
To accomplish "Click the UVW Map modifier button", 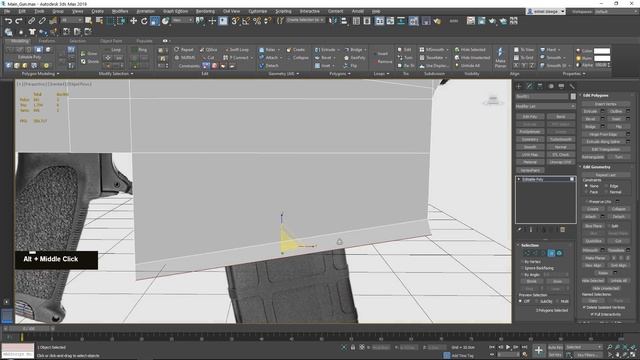I will (x=530, y=155).
